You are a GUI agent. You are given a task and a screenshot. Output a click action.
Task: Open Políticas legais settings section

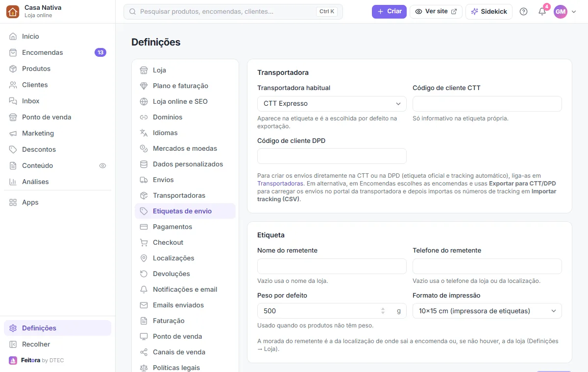tap(185, 368)
